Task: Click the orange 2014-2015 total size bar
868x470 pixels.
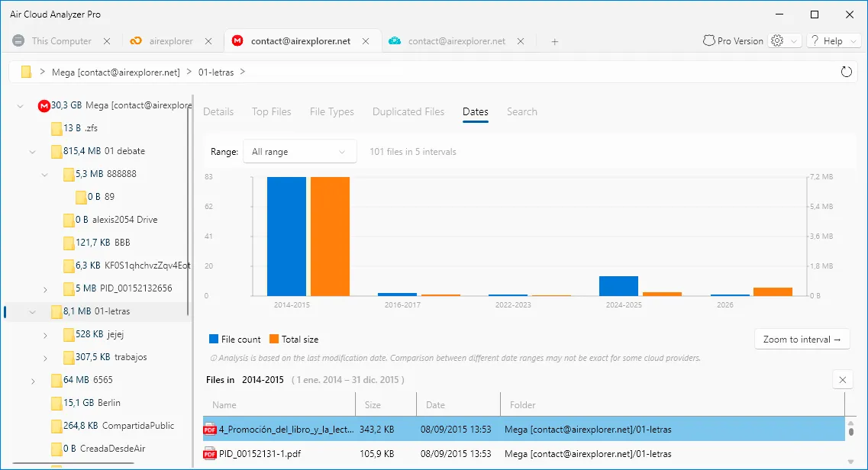Action: (330, 236)
